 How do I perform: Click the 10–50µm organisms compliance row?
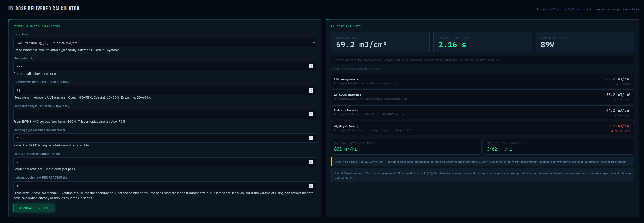tap(482, 97)
